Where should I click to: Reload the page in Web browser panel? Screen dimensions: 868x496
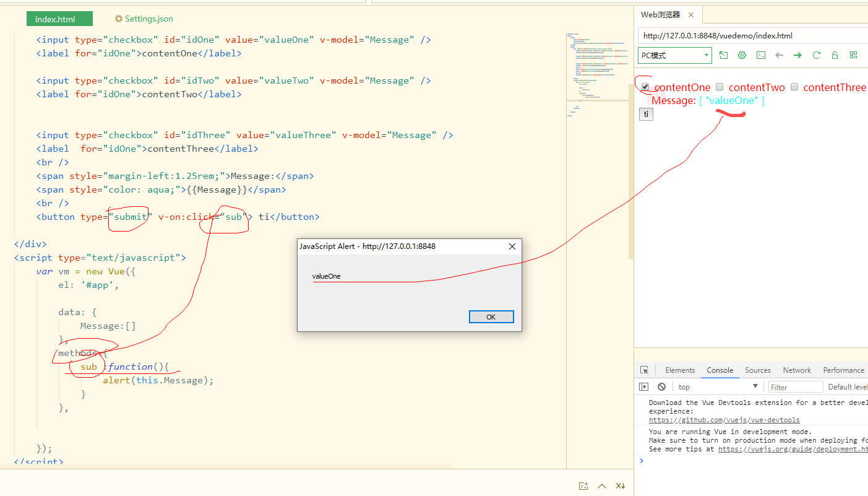[x=816, y=55]
